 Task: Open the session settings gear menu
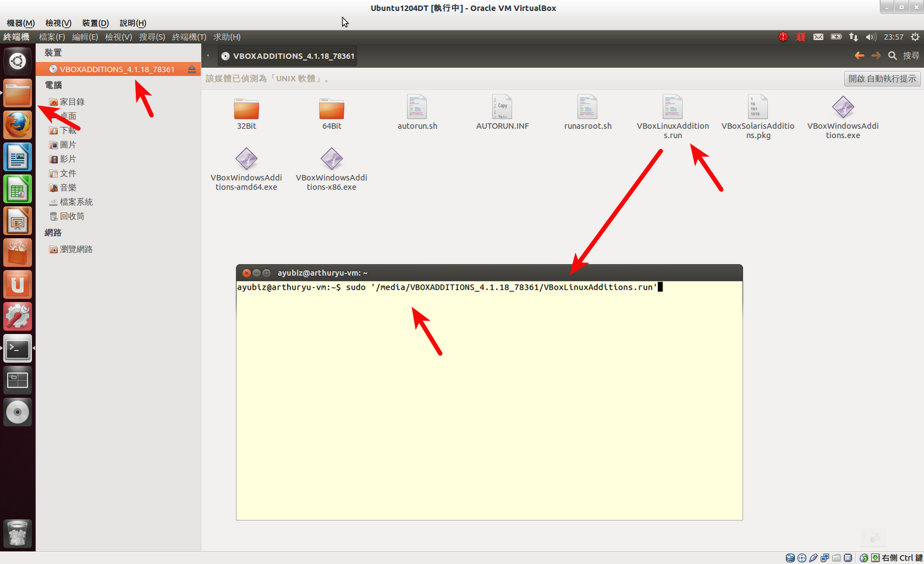915,36
